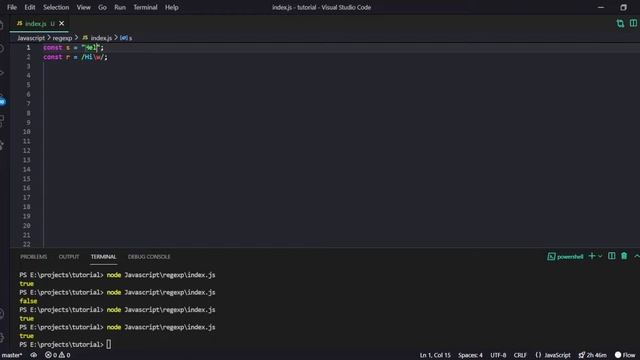640x360 pixels.
Task: Click the regex literal on line 2
Action: click(x=93, y=57)
